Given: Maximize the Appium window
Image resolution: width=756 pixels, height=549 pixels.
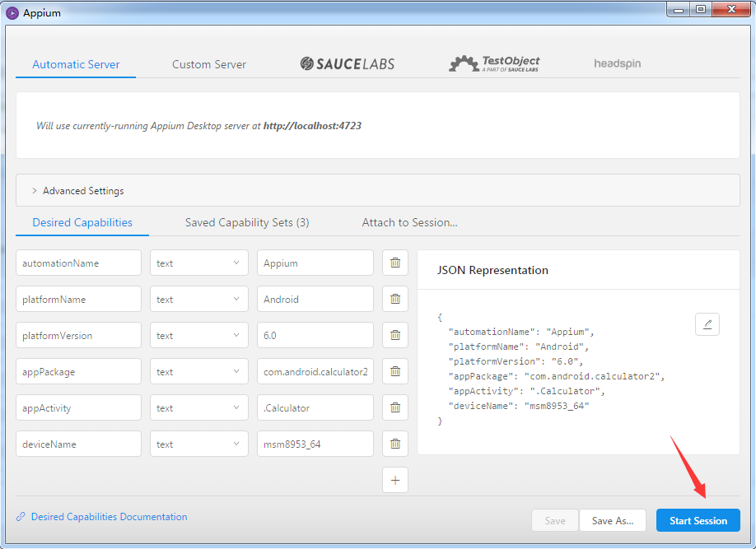Looking at the screenshot, I should tap(701, 10).
